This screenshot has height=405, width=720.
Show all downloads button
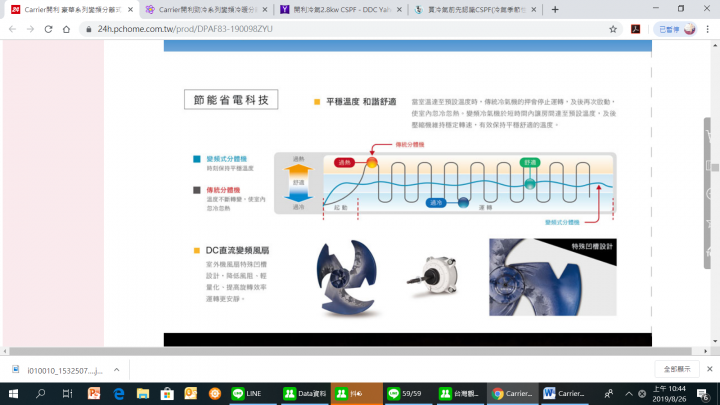click(x=677, y=369)
